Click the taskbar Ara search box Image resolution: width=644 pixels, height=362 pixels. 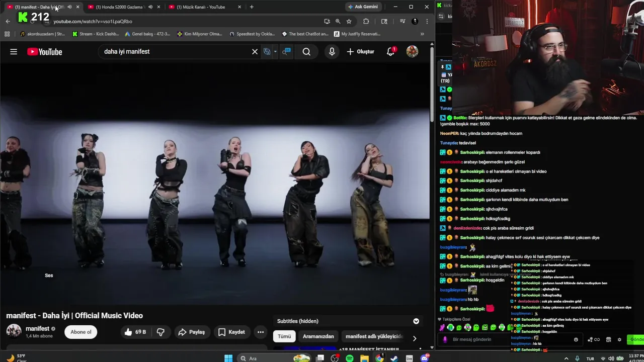[x=274, y=358]
